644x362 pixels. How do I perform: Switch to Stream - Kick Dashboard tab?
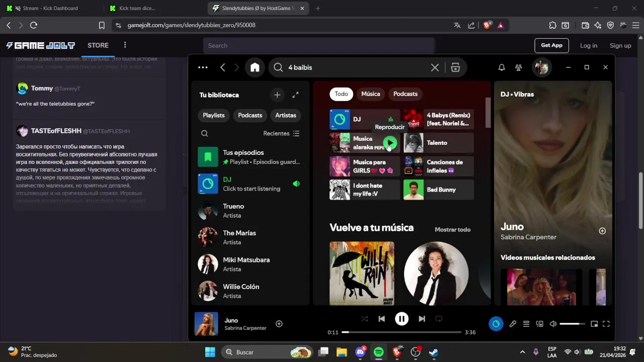coord(50,8)
